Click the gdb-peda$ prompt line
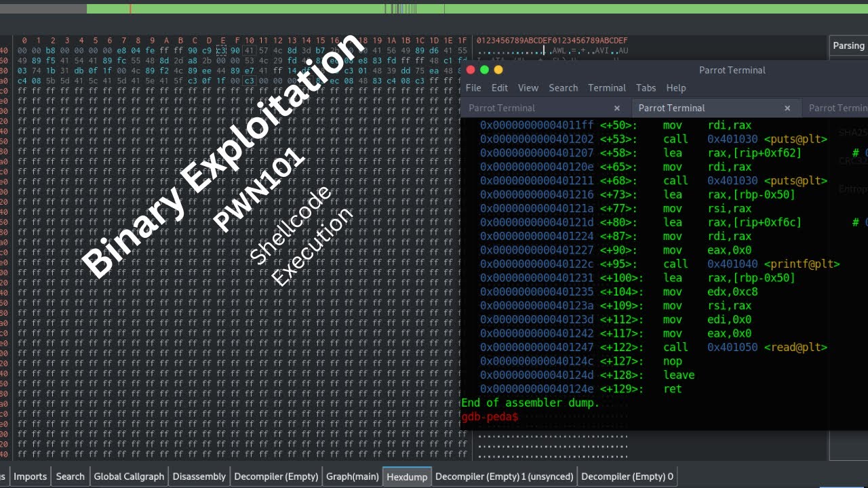Screen dimensions: 868x488 [x=490, y=417]
